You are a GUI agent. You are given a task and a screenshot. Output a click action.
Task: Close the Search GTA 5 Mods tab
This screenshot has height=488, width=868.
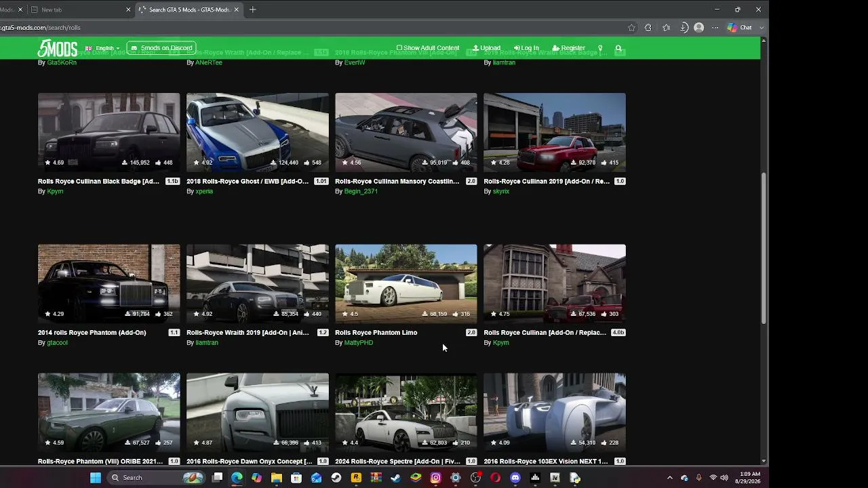click(237, 9)
